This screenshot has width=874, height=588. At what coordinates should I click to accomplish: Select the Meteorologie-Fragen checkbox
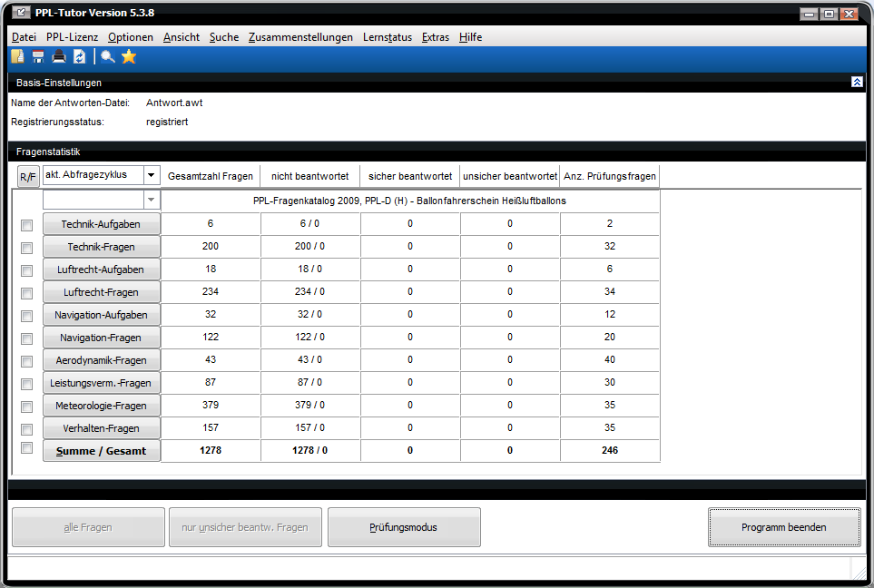click(26, 407)
